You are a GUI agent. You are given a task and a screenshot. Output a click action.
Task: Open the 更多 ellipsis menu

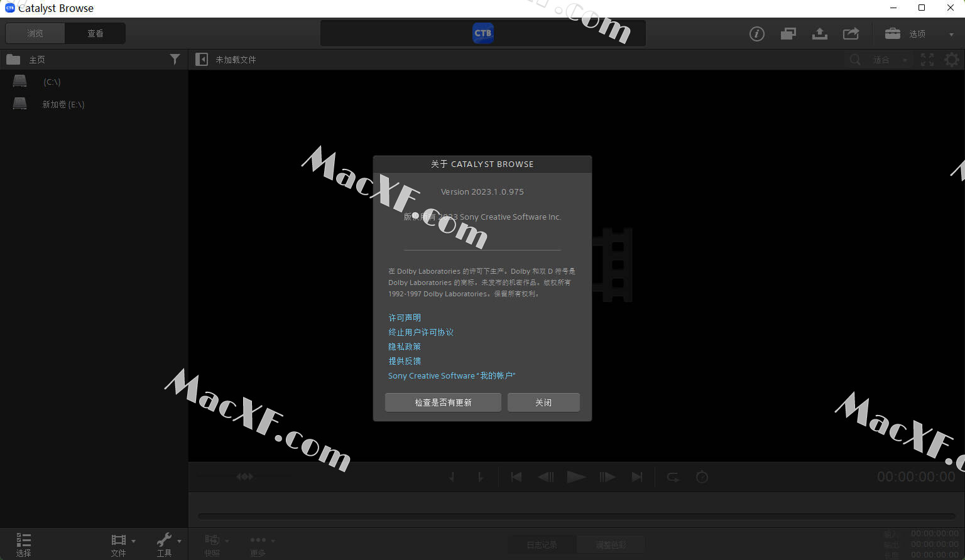[262, 544]
